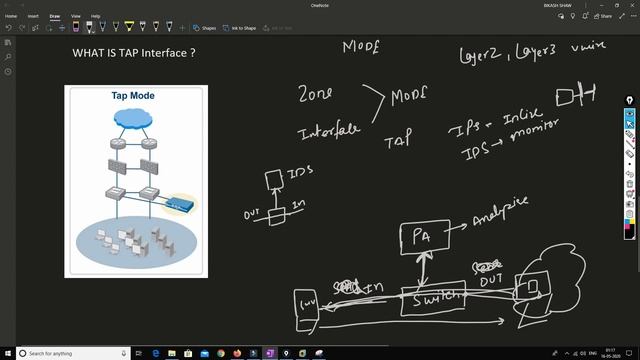Click the page title 'WHAT IS TAP Interface ?'

point(134,53)
